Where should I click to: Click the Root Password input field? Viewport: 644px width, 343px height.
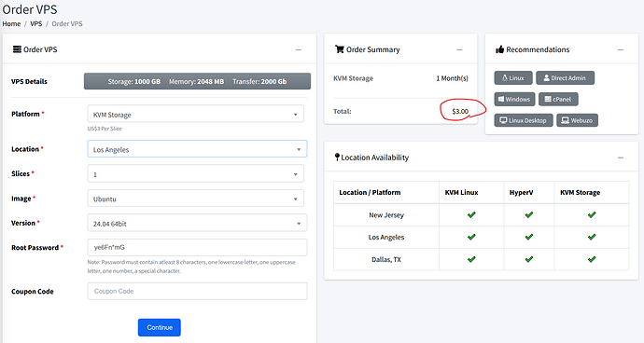coord(197,247)
